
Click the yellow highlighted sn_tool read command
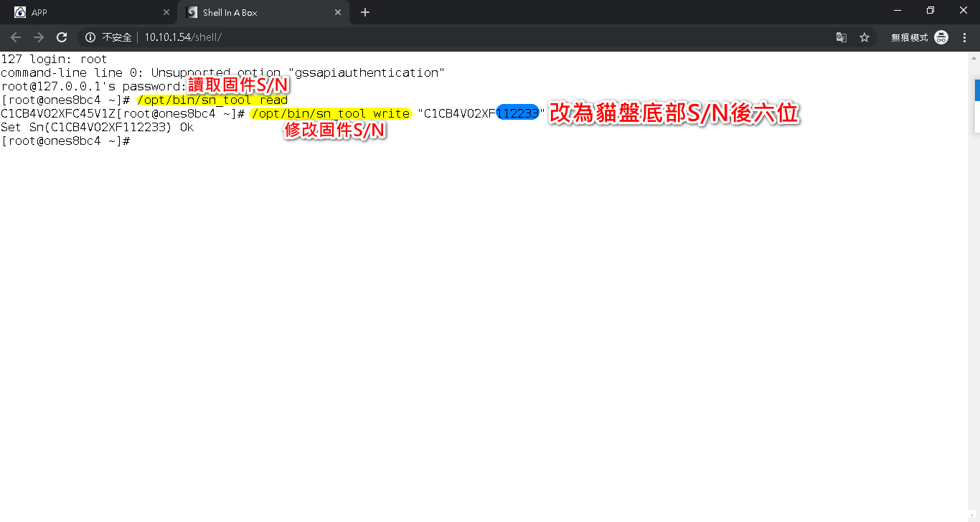(x=212, y=100)
